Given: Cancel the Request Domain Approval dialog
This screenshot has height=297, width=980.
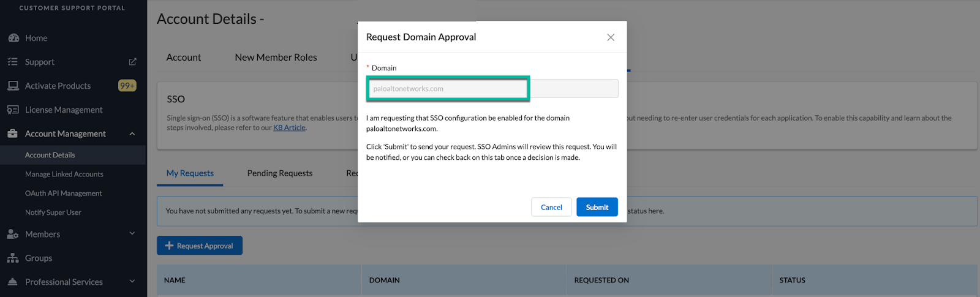Looking at the screenshot, I should 551,207.
